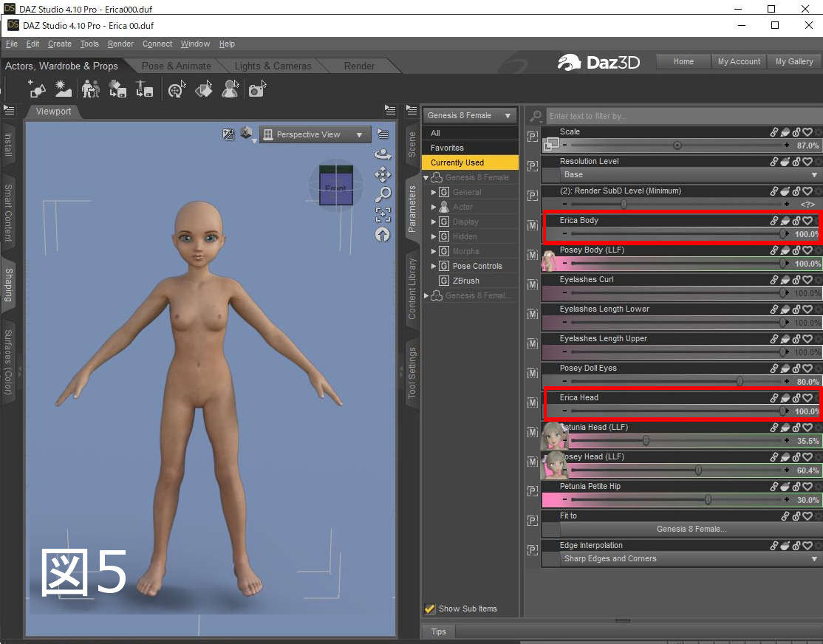Click the Posey Head (LLF) plus stepper
The width and height of the screenshot is (823, 644).
tap(786, 470)
